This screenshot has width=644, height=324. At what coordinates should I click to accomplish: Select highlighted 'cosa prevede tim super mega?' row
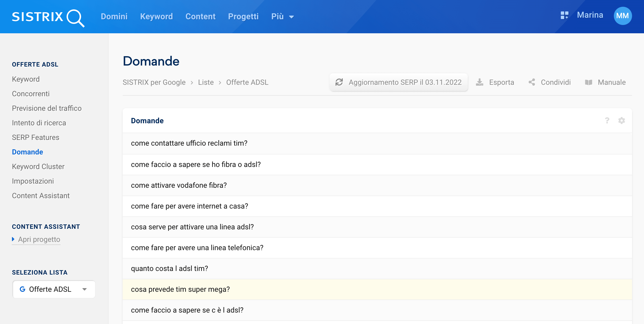pos(377,289)
